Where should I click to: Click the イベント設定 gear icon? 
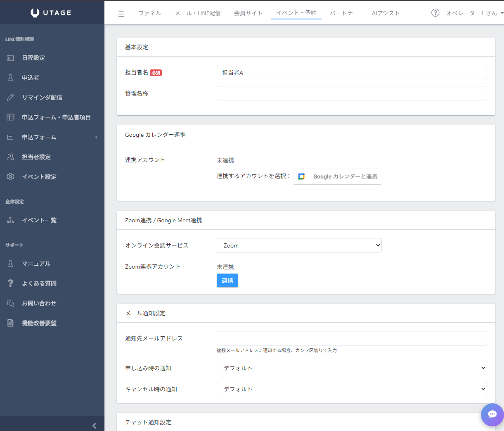(x=10, y=177)
